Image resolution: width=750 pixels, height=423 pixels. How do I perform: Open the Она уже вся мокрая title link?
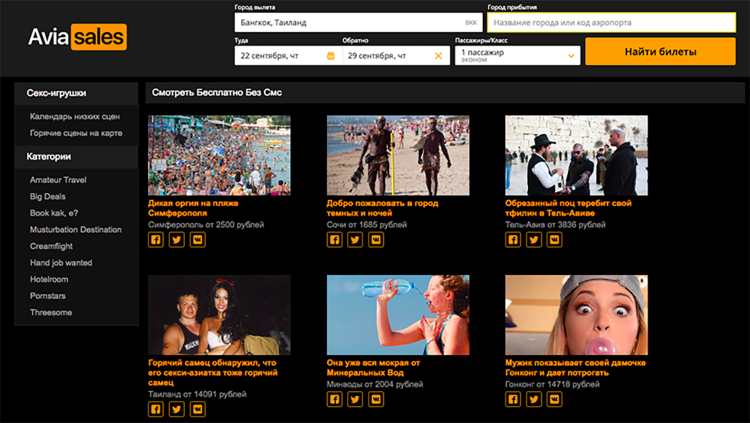click(x=373, y=367)
